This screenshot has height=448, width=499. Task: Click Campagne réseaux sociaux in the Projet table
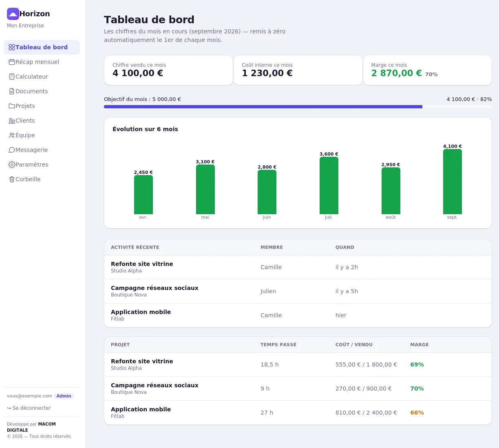pyautogui.click(x=155, y=385)
